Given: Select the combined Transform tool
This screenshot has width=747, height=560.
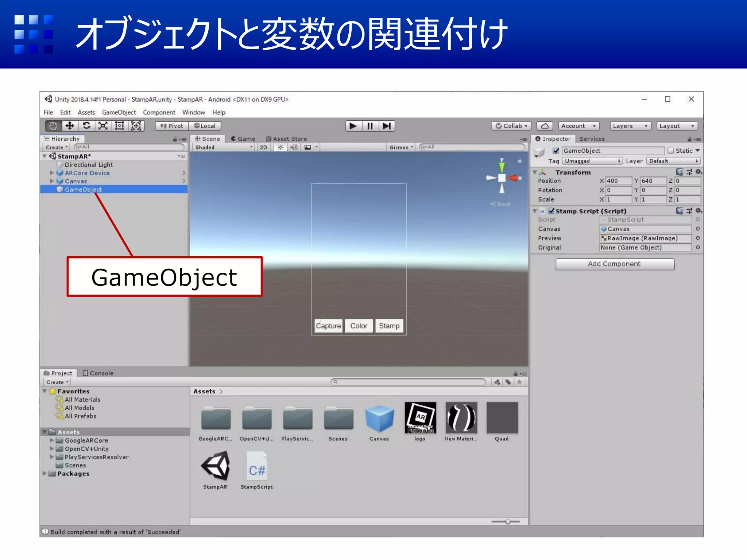Looking at the screenshot, I should pos(136,126).
